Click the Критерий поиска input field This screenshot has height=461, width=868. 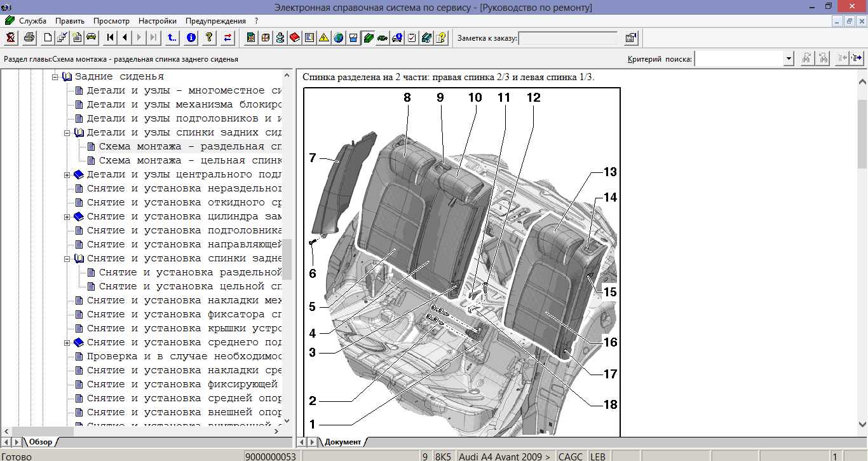[x=740, y=58]
